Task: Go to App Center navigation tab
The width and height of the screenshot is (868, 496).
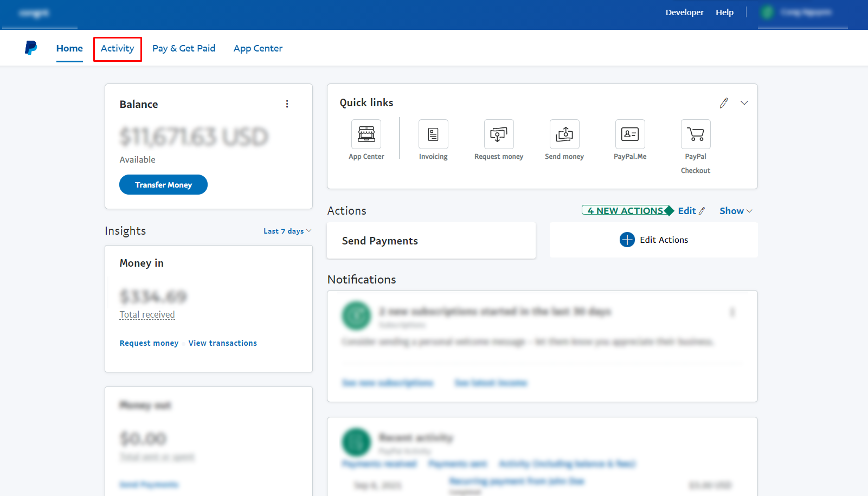Action: coord(258,48)
